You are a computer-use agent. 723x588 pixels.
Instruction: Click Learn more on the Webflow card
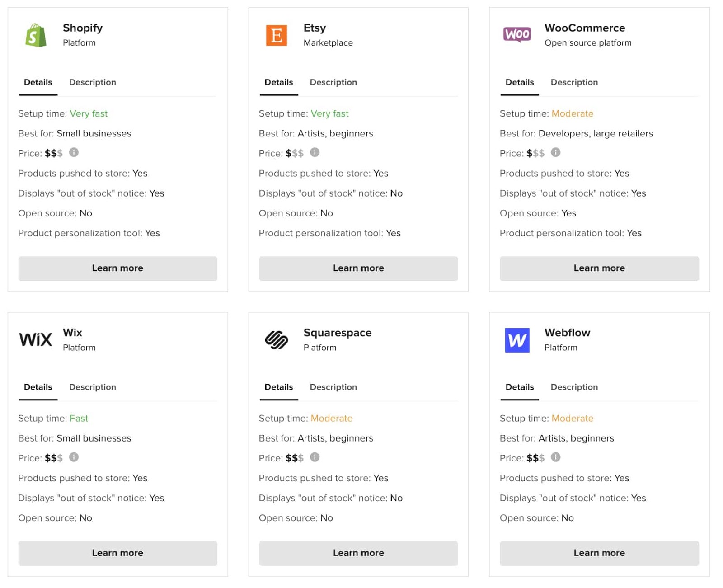[599, 553]
